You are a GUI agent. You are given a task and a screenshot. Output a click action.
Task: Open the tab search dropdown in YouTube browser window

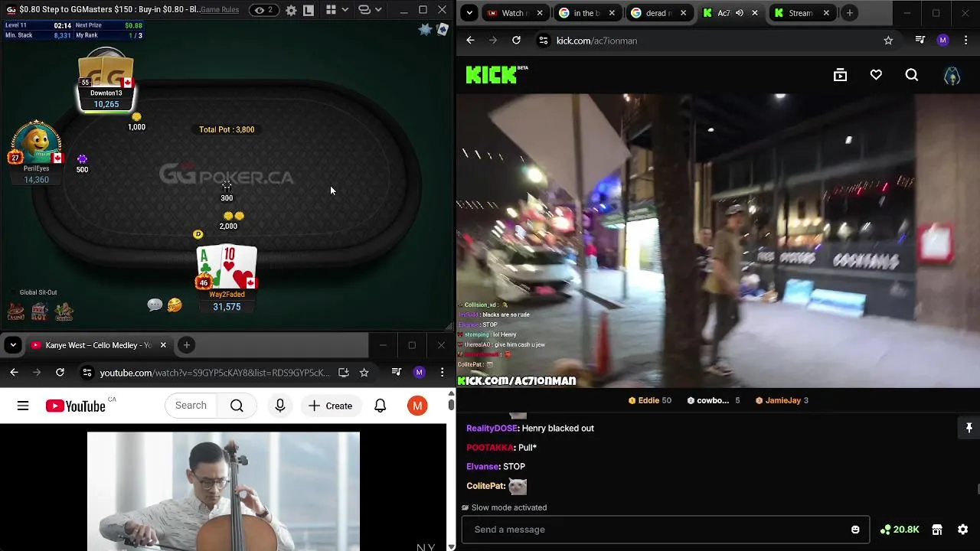point(13,345)
